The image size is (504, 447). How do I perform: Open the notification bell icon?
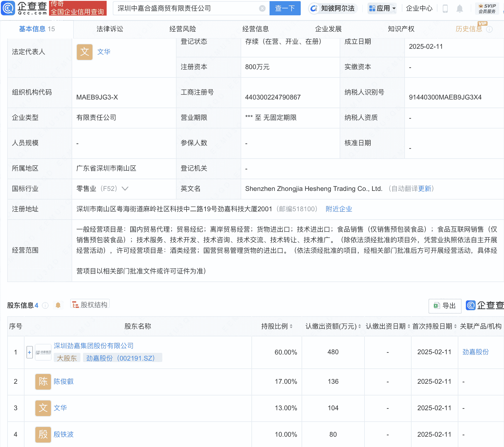(459, 8)
